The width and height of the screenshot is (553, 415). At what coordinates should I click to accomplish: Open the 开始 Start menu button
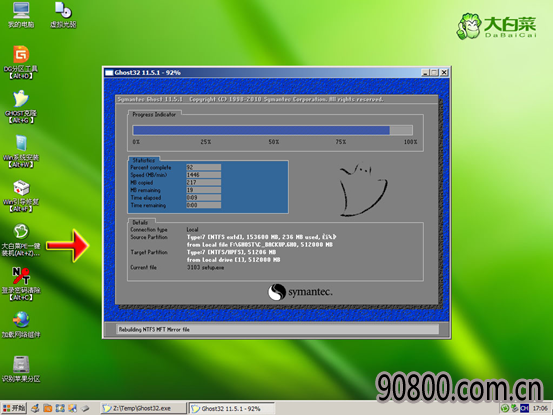click(14, 408)
